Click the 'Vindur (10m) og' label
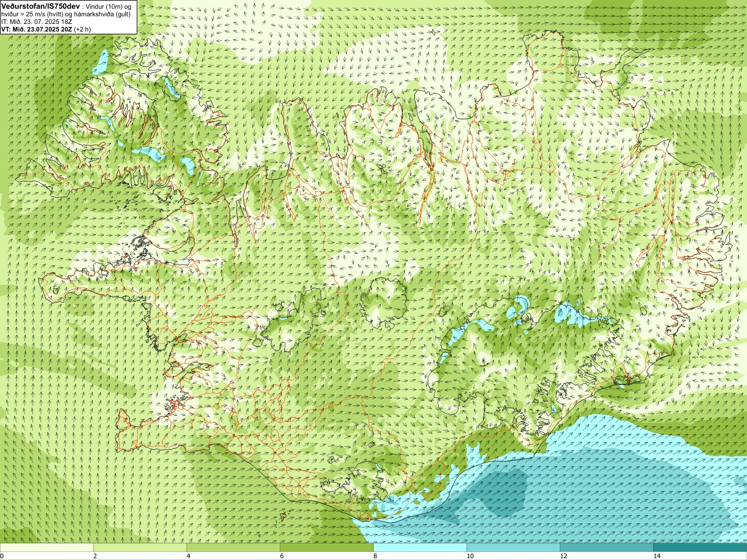The image size is (747, 560). click(109, 6)
